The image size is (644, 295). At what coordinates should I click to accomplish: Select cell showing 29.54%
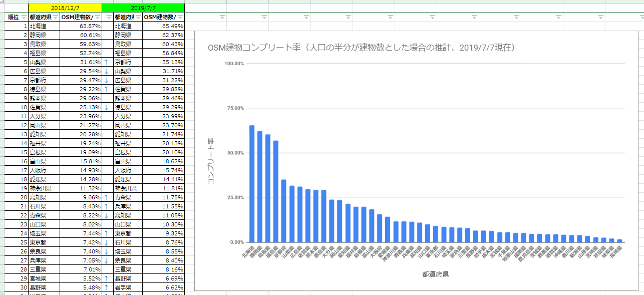(x=80, y=71)
